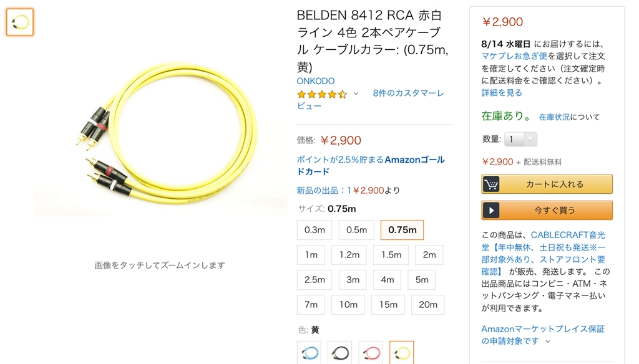
Task: Open the quantity (数量) dropdown
Action: click(521, 140)
